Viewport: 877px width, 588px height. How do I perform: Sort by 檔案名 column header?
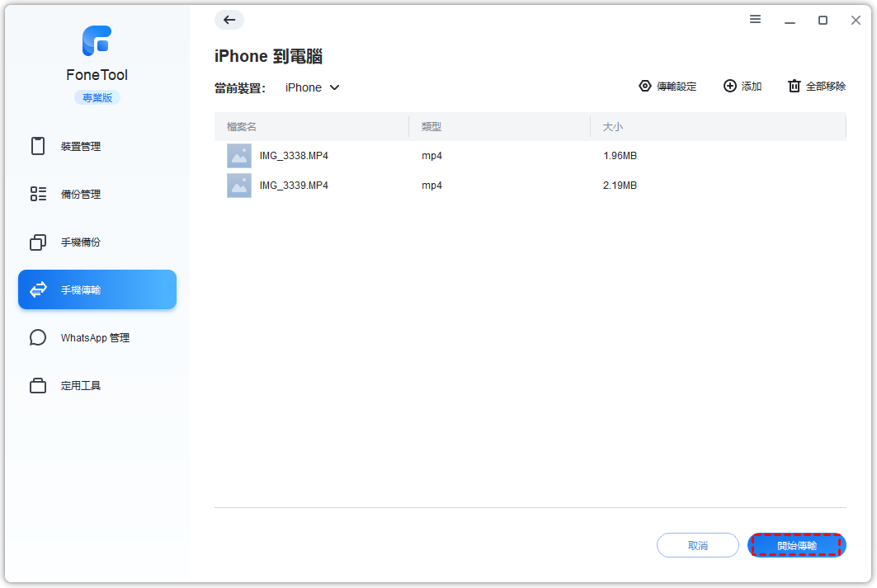click(x=242, y=127)
